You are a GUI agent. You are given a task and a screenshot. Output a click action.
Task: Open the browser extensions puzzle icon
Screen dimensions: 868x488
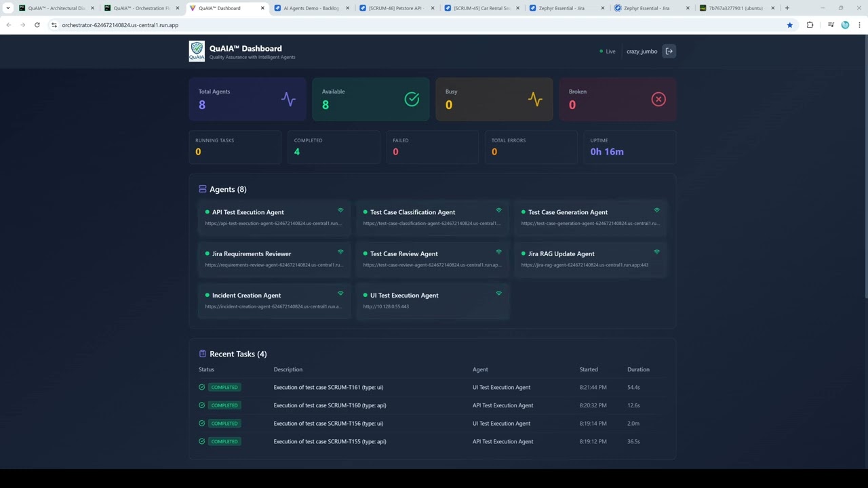(x=810, y=25)
